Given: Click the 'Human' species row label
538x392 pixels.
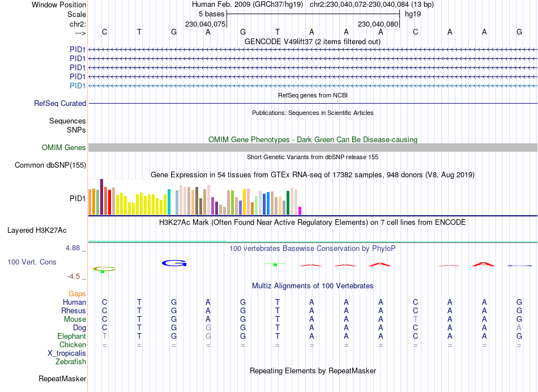Looking at the screenshot, I should pos(74,302).
